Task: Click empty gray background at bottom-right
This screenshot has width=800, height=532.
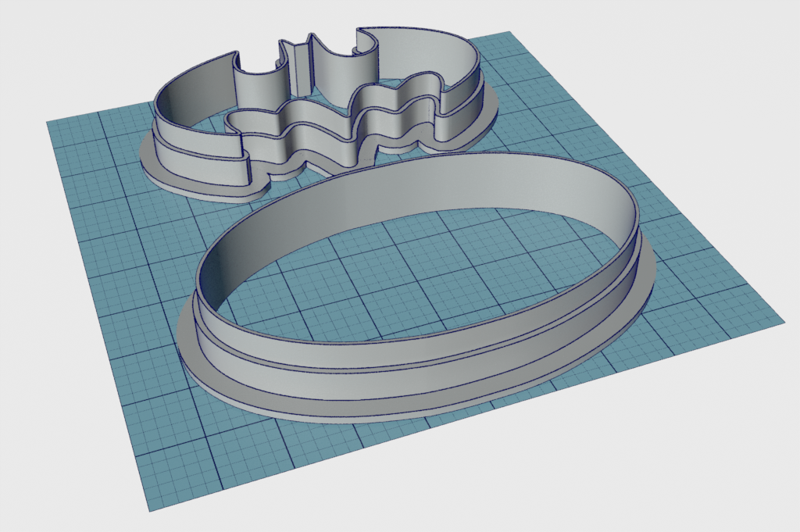Action: (x=703, y=469)
